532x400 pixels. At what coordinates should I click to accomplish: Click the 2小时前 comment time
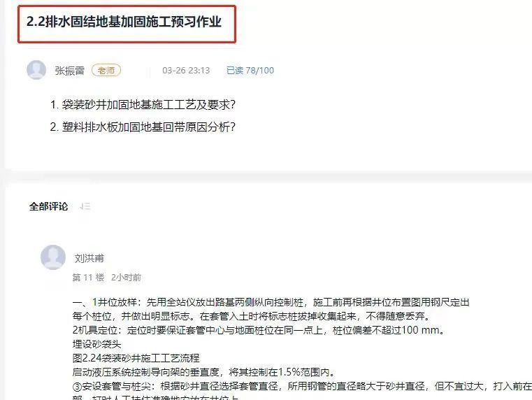126,277
